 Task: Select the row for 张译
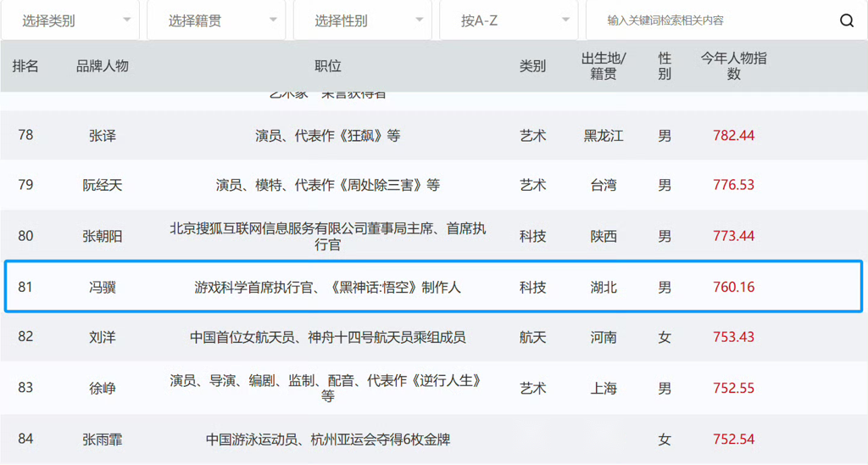(x=103, y=135)
